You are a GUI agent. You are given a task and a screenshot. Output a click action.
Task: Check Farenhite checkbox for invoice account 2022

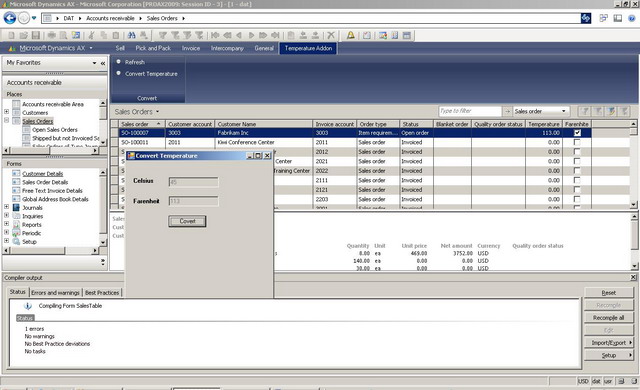click(577, 171)
